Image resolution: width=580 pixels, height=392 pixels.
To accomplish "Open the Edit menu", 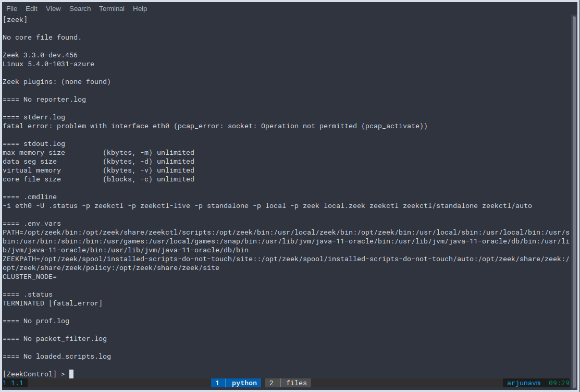I will [31, 8].
